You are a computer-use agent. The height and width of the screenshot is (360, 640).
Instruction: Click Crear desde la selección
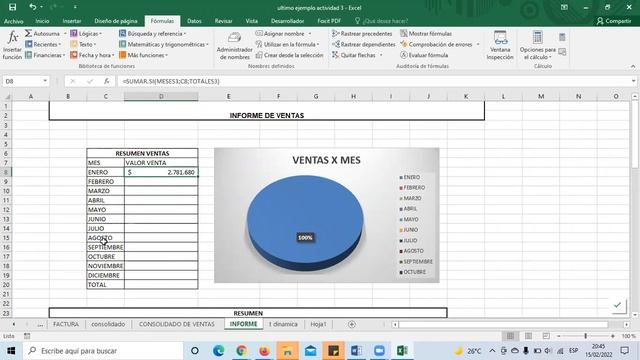click(x=289, y=55)
